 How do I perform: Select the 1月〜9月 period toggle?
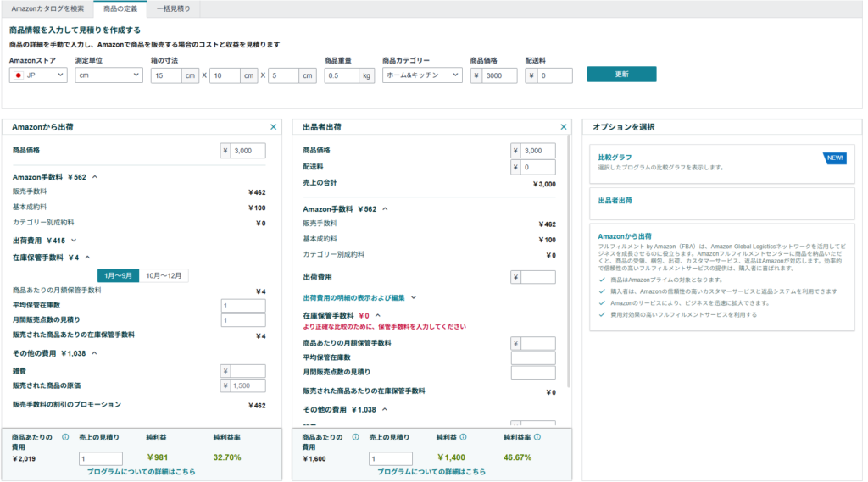click(118, 275)
